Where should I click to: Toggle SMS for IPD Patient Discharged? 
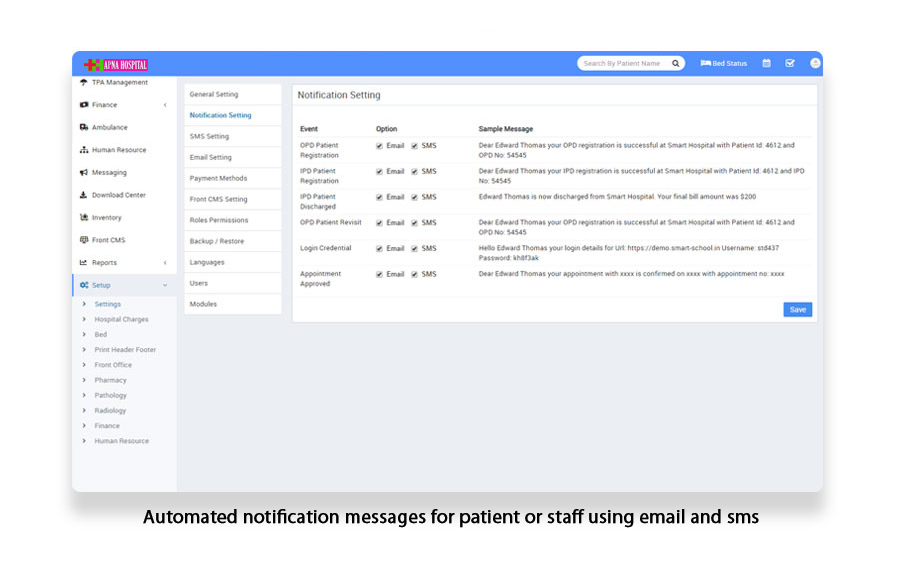pos(414,197)
